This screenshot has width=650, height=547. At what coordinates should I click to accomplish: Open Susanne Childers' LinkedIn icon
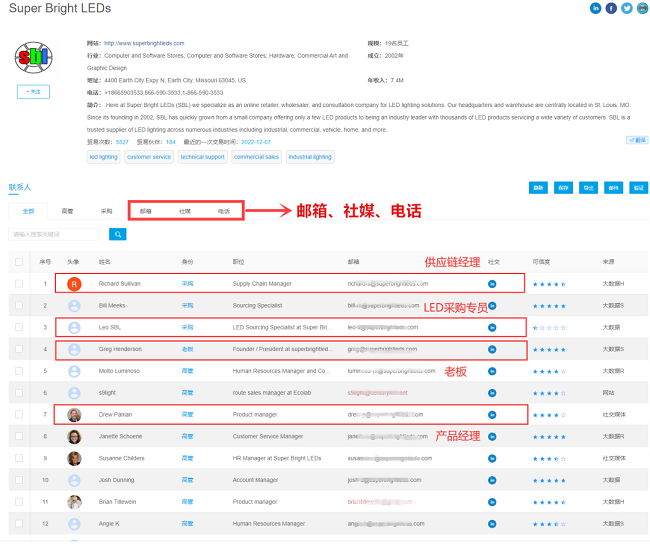tap(492, 458)
